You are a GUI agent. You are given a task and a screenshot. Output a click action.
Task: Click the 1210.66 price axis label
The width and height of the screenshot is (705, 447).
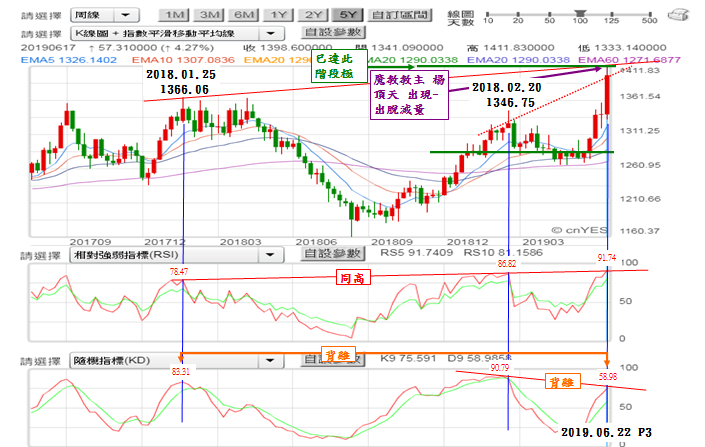point(640,199)
